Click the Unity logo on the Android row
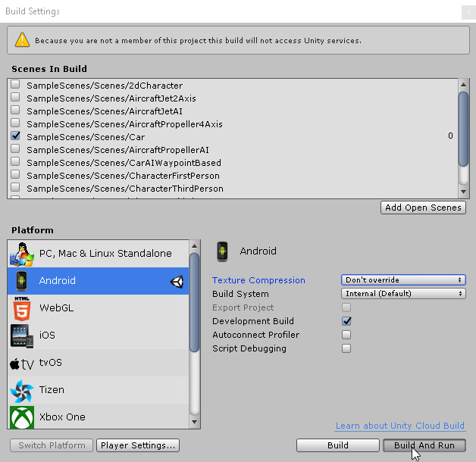Viewport: 476px width, 462px height. [177, 282]
